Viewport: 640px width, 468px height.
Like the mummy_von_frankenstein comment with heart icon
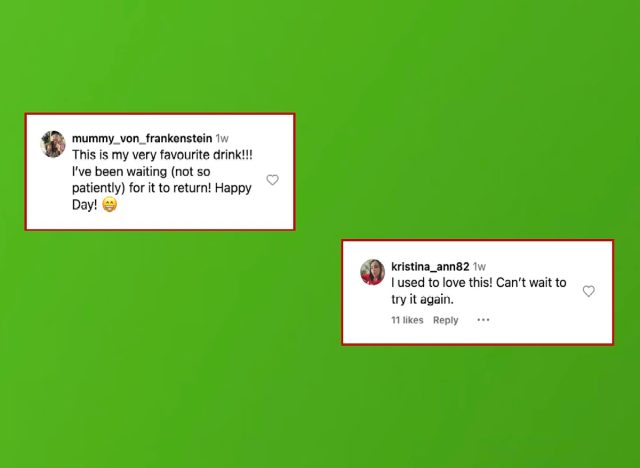point(272,180)
